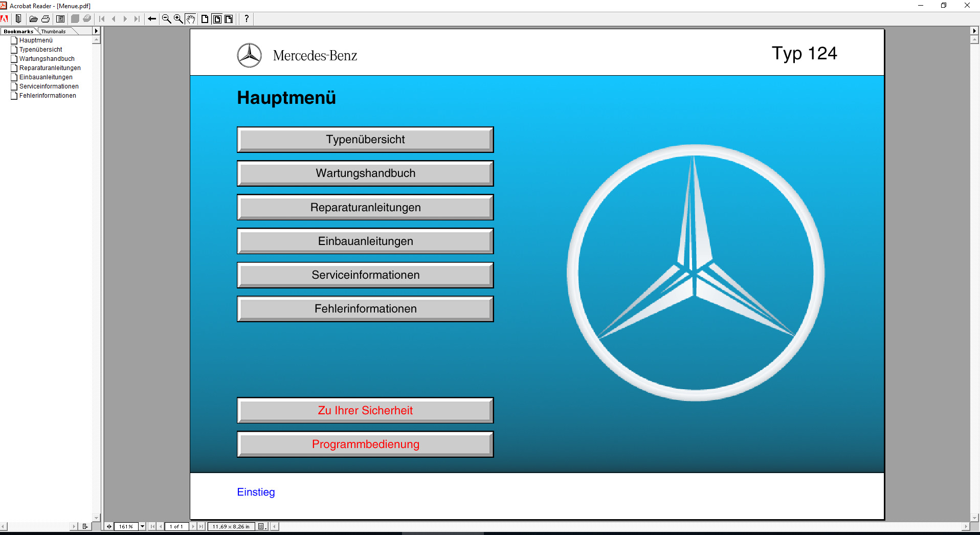Open help with question mark icon
The image size is (980, 535).
pyautogui.click(x=247, y=19)
